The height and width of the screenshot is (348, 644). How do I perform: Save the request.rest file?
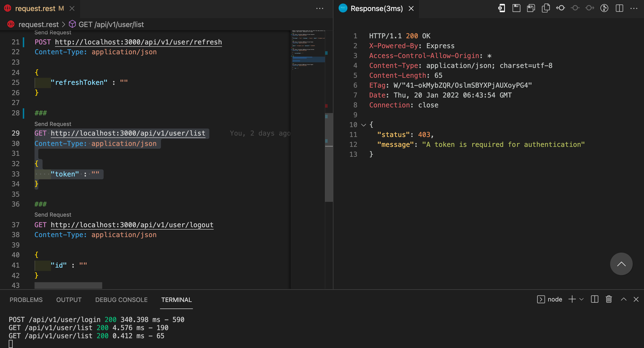pyautogui.click(x=516, y=8)
